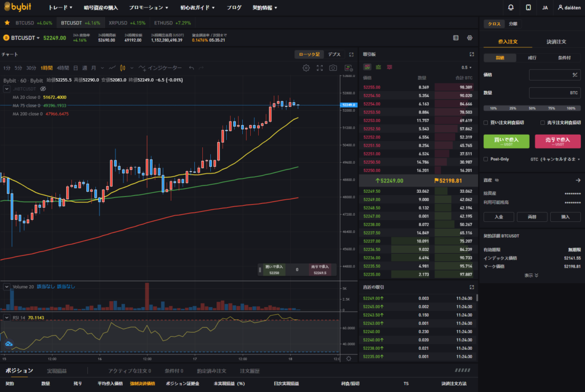The image size is (585, 392).
Task: Click the plus/minus icon in price field
Action: click(575, 75)
